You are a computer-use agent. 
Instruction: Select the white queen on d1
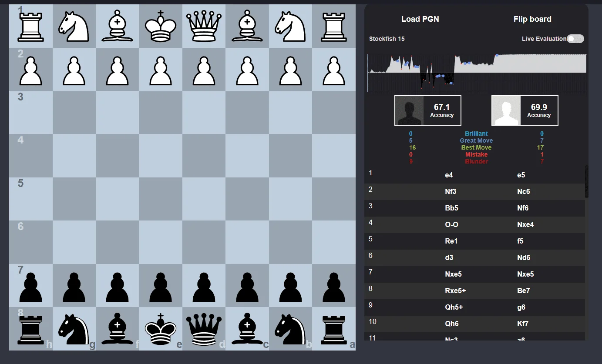[204, 26]
